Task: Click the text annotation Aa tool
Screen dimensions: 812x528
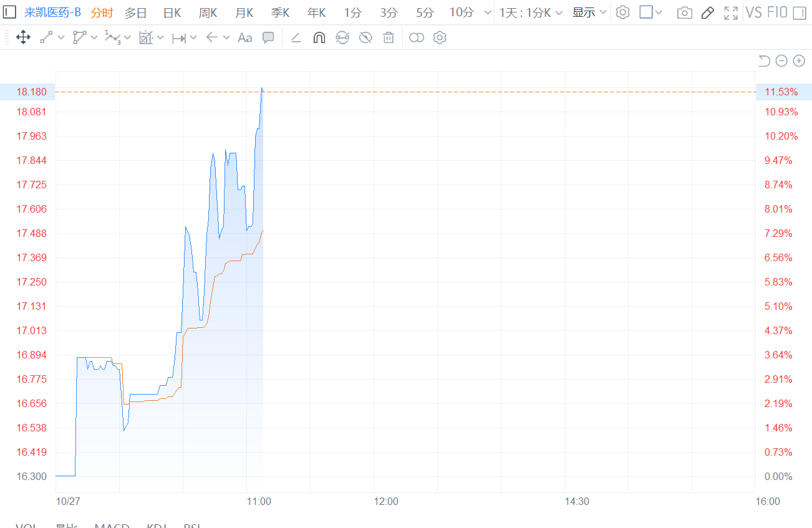Action: (x=245, y=38)
